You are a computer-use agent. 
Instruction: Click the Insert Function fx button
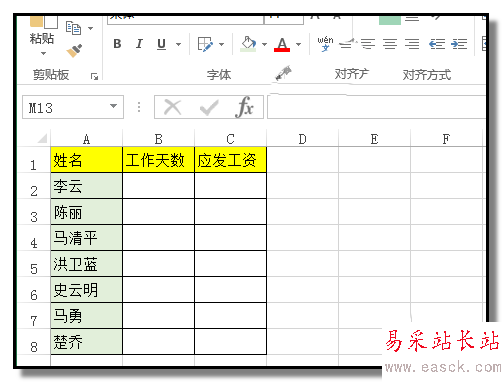(244, 107)
